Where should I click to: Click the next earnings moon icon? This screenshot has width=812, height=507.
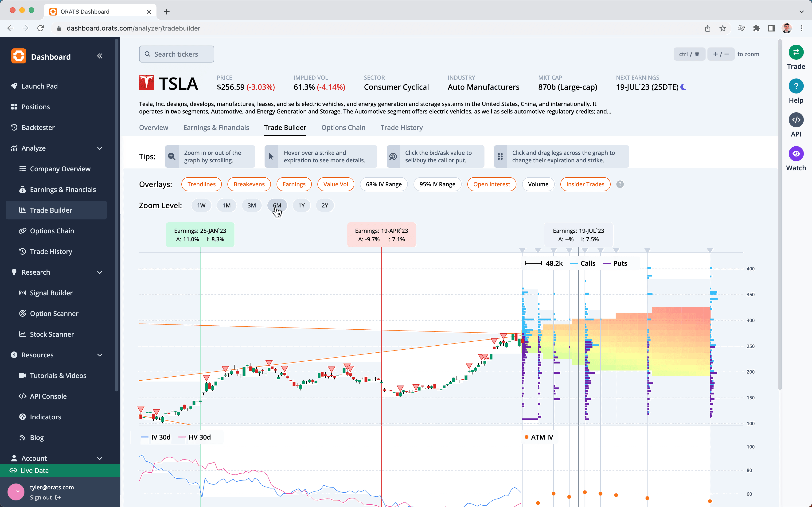683,87
